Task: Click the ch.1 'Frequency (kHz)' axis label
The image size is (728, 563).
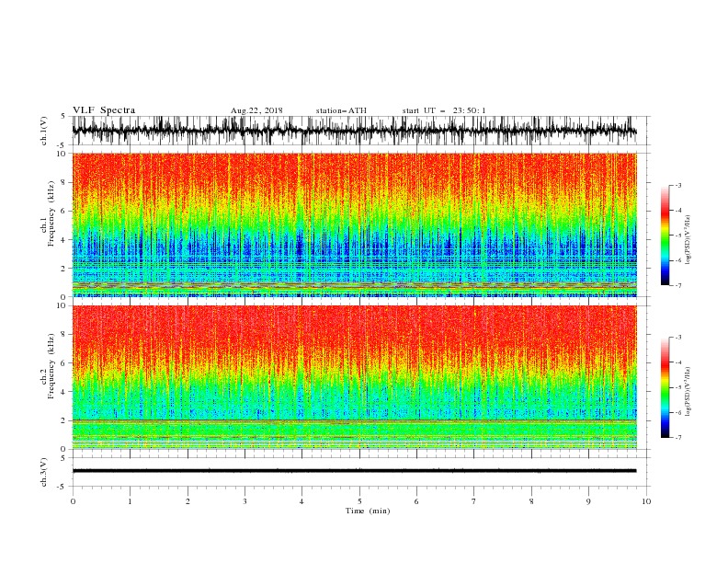Action: pyautogui.click(x=51, y=214)
